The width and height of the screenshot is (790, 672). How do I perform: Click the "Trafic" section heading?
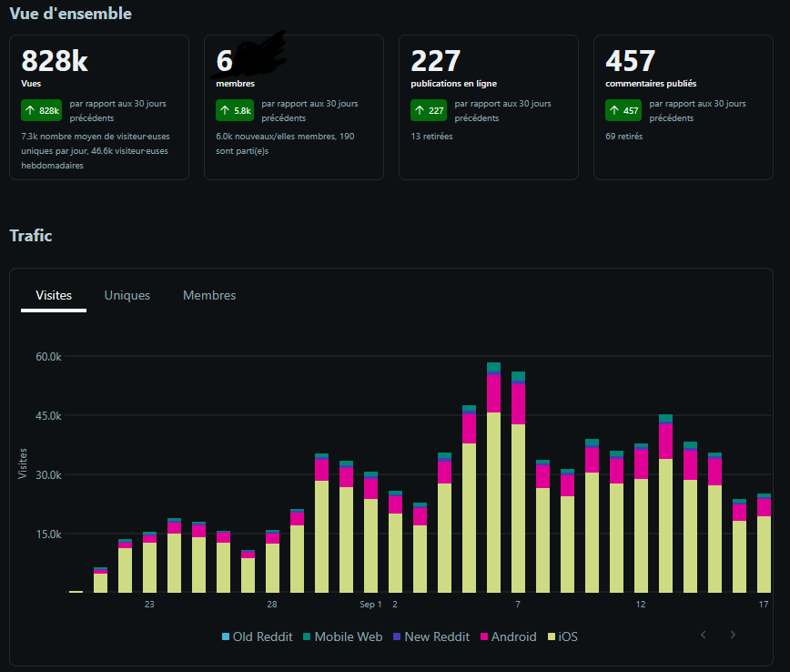coord(31,236)
